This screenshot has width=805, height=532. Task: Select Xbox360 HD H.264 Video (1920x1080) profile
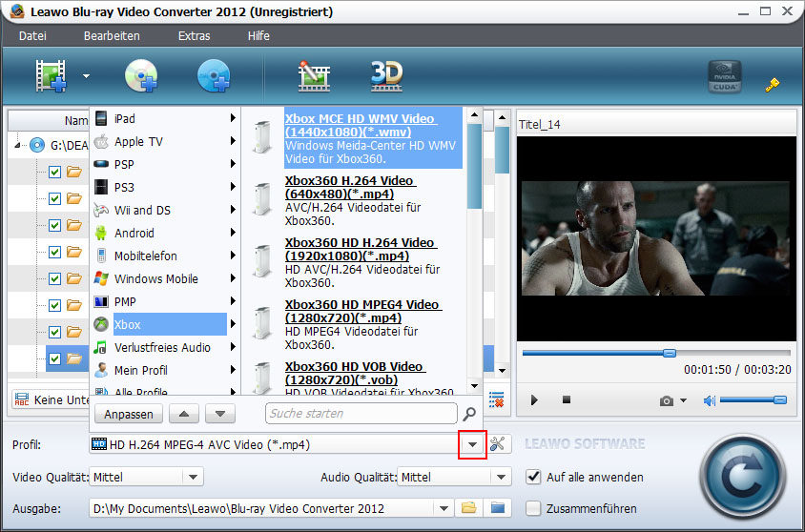(362, 263)
